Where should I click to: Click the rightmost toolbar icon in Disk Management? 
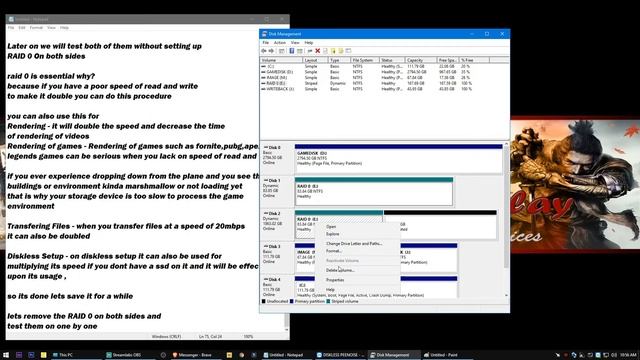pyautogui.click(x=348, y=51)
